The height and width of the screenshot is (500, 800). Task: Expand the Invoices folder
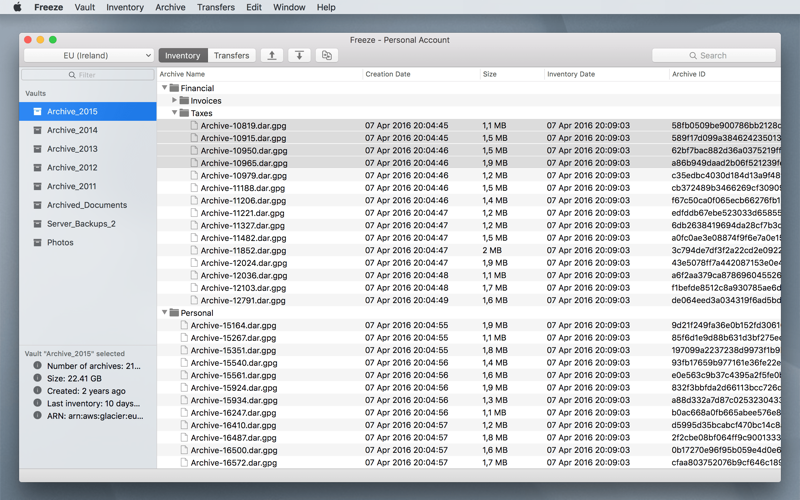pos(174,101)
